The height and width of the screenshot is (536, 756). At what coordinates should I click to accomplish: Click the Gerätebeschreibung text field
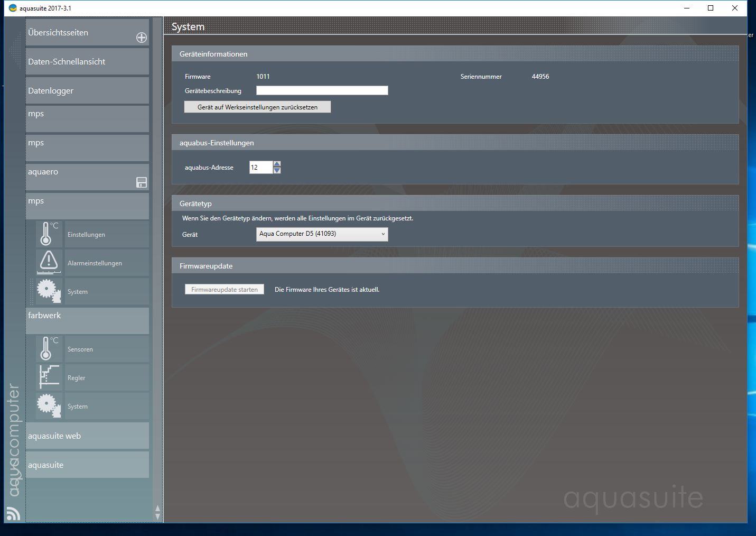[322, 90]
